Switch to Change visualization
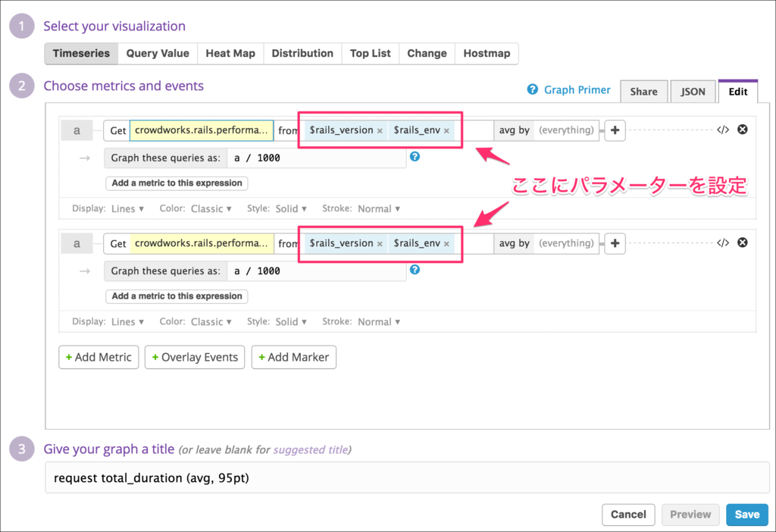Screen dimensions: 776x532 click(x=427, y=54)
